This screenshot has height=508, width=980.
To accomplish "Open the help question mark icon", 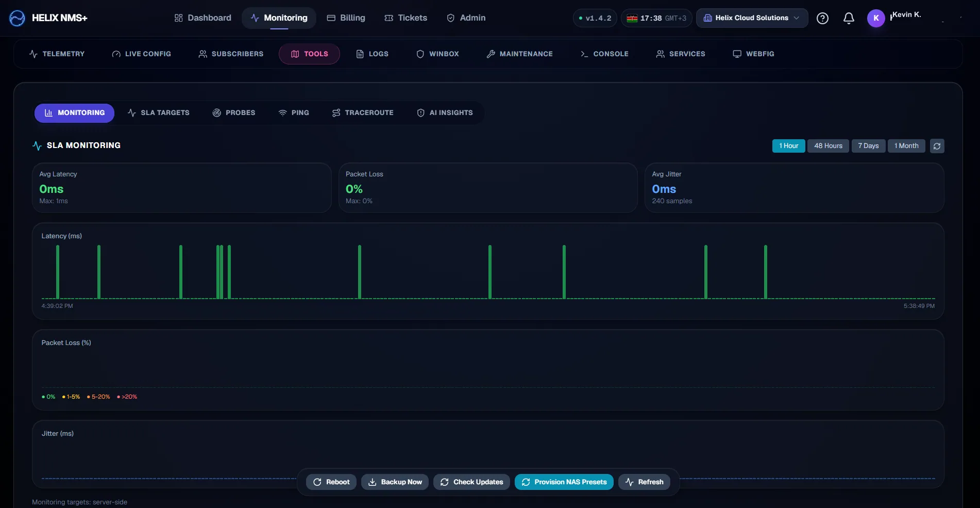I will 823,18.
